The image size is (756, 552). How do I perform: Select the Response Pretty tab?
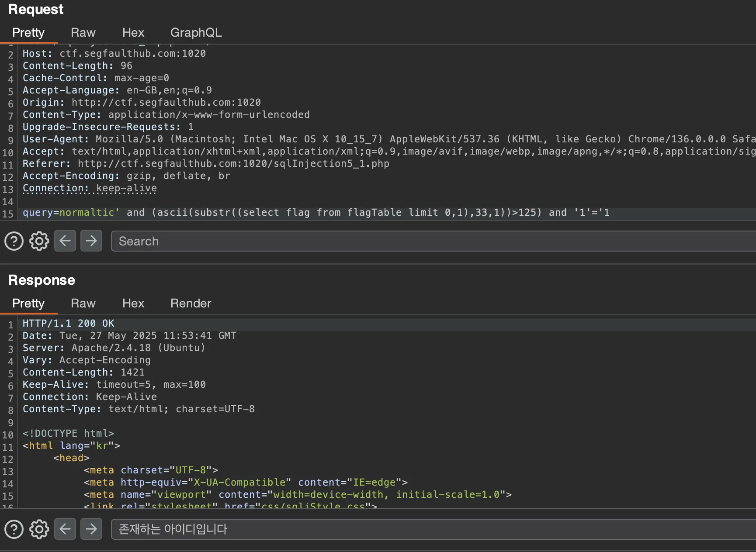coord(28,304)
